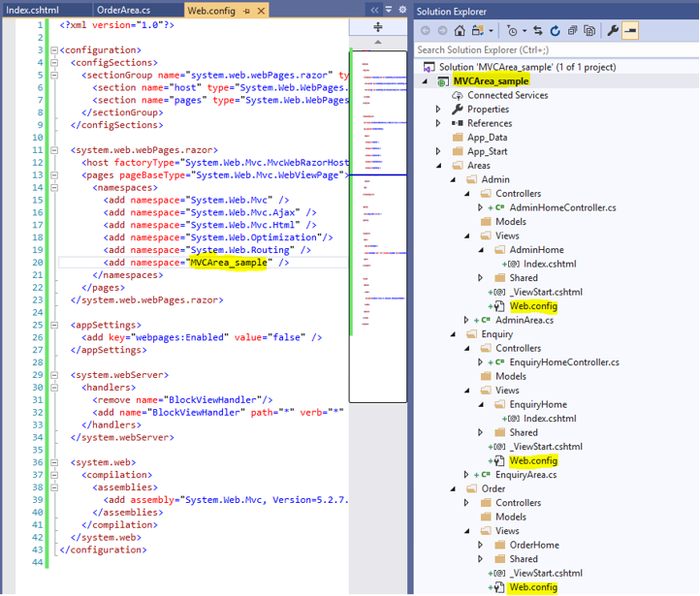Click line 20 MVCArea_sample namespace text
This screenshot has height=596, width=700.
click(x=228, y=263)
